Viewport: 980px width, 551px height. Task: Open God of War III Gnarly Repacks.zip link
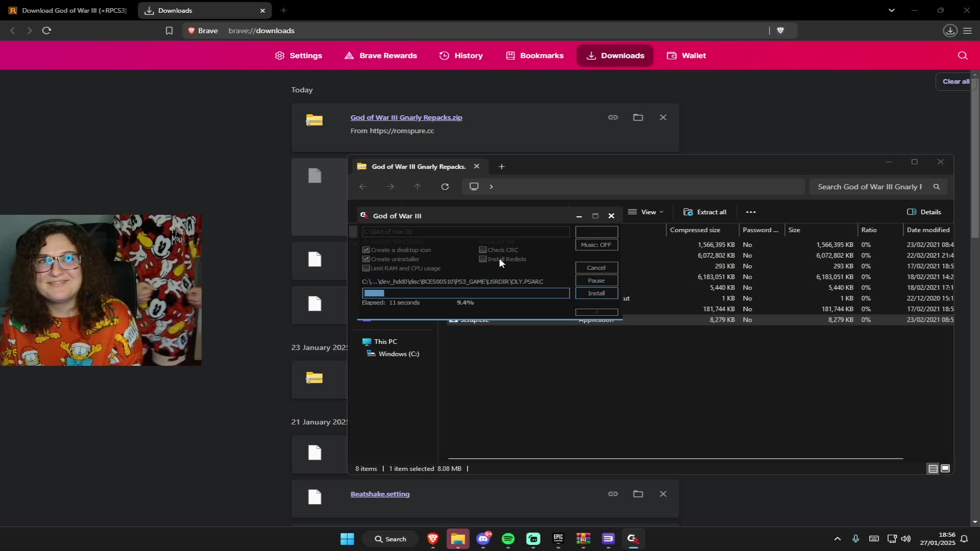pyautogui.click(x=406, y=117)
